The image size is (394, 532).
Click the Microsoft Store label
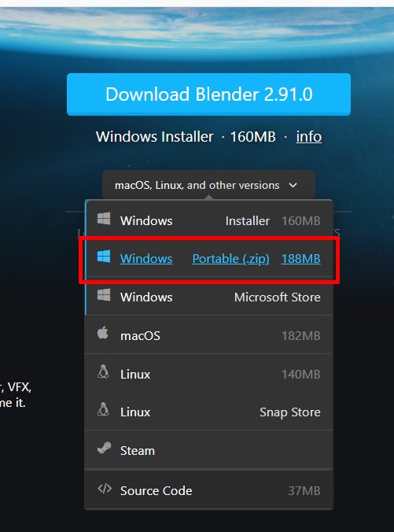278,297
